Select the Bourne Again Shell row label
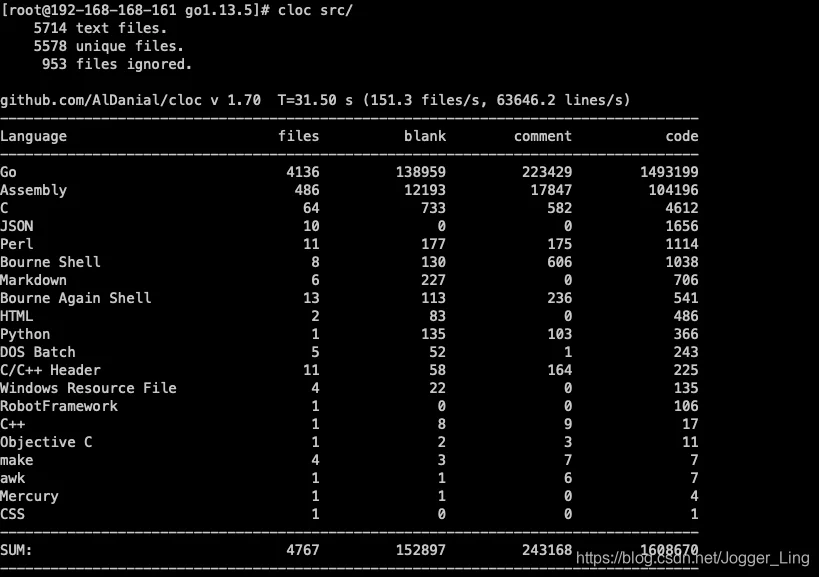This screenshot has width=819, height=577. (x=76, y=298)
